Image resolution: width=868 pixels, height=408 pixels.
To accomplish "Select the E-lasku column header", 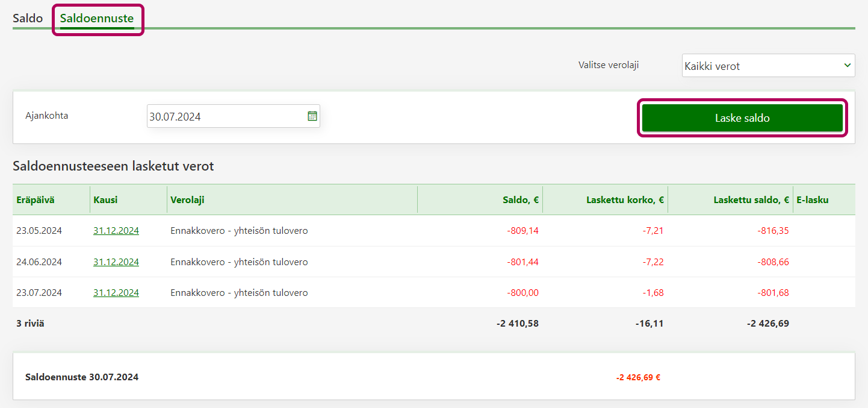I will click(x=812, y=199).
